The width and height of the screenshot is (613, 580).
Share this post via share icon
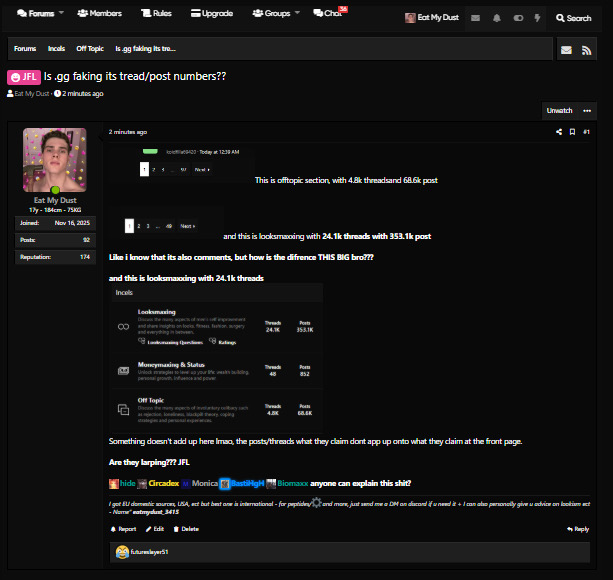coord(559,132)
